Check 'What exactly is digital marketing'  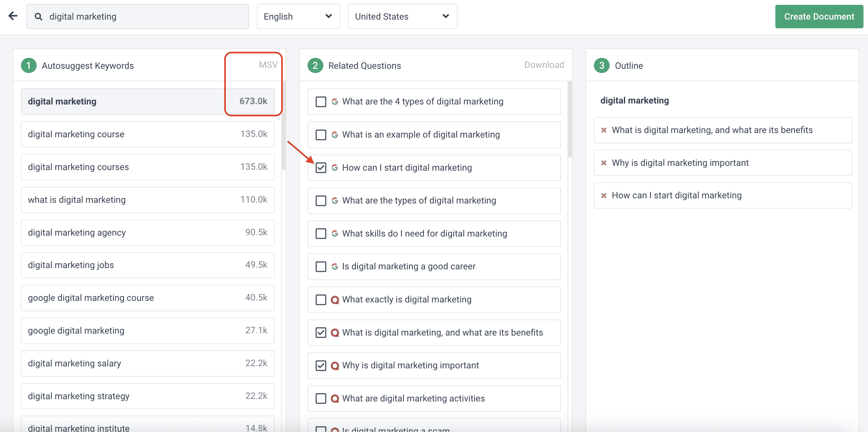coord(321,300)
